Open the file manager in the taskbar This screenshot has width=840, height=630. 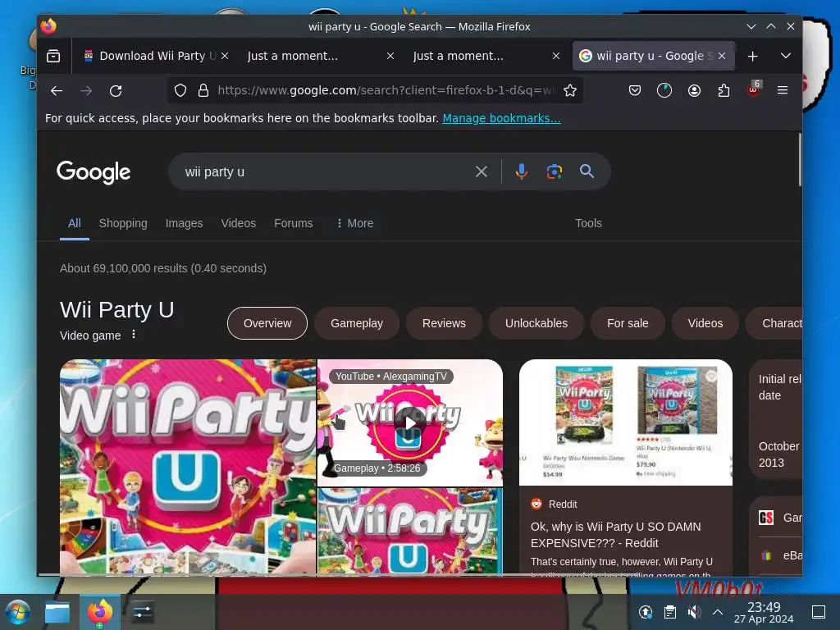pos(57,612)
